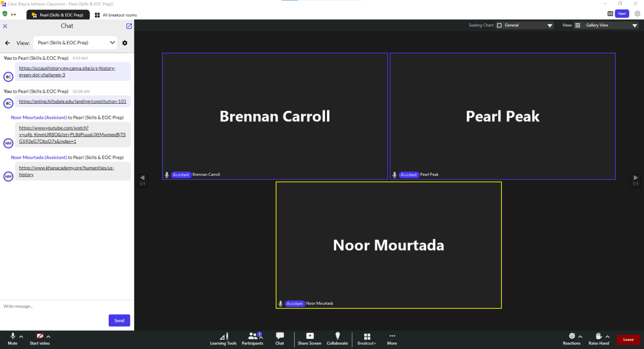
Task: Select Noor Mourtada's video tile
Action: 388,245
